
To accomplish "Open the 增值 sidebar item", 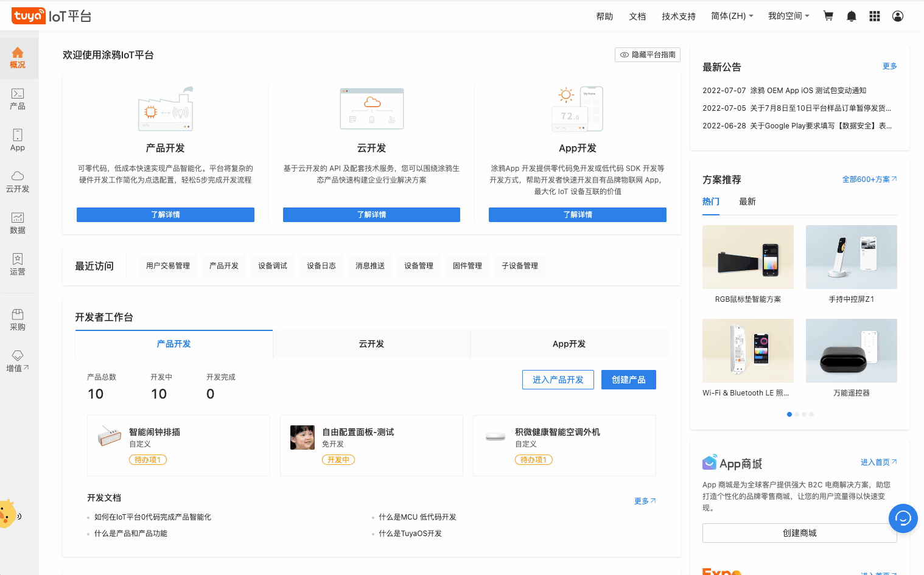I will tap(18, 361).
